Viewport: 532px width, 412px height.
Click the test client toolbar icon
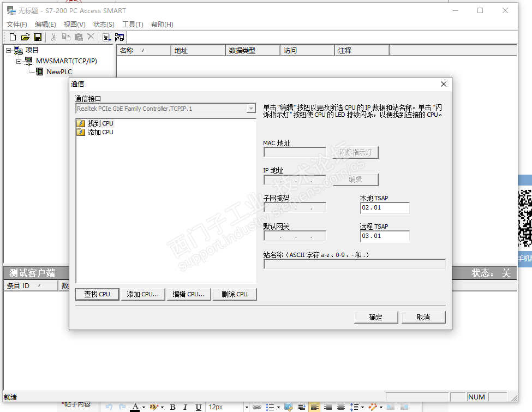pyautogui.click(x=119, y=37)
